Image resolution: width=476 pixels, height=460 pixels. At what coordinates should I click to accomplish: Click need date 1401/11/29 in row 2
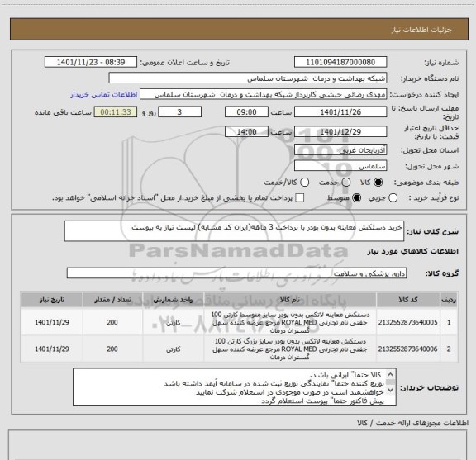[51, 349]
